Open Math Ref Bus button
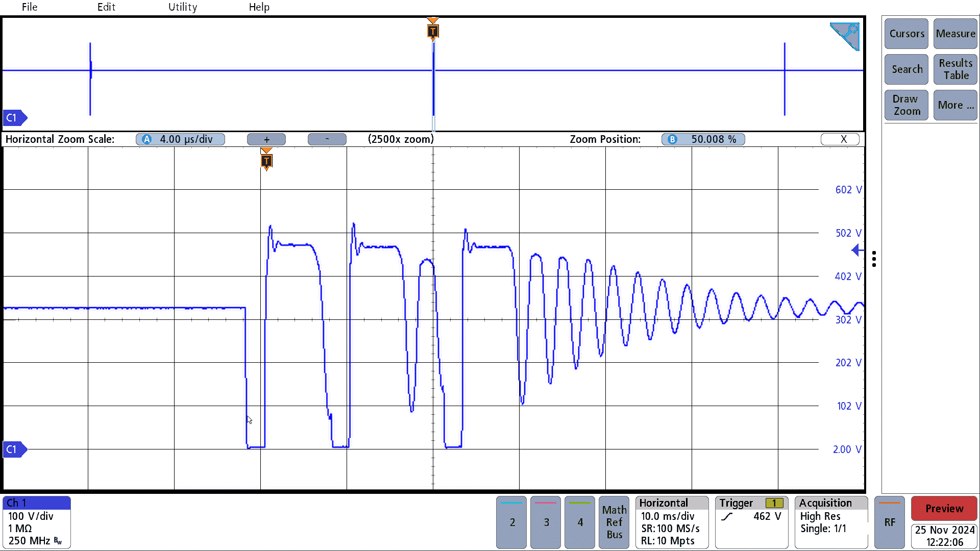This screenshot has height=551, width=980. [614, 522]
